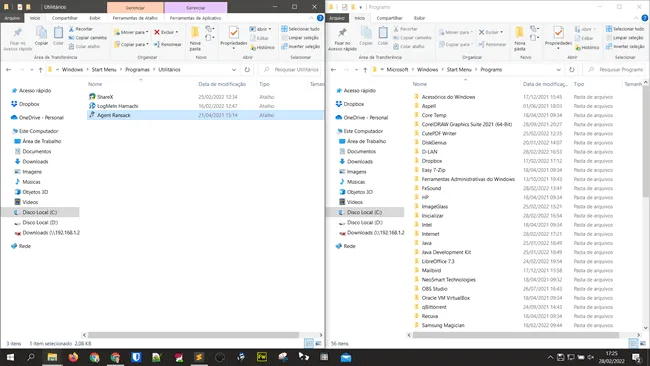Click Renomear in the Utilitários window ribbon
Image resolution: width=650 pixels, height=366 pixels.
pyautogui.click(x=167, y=44)
